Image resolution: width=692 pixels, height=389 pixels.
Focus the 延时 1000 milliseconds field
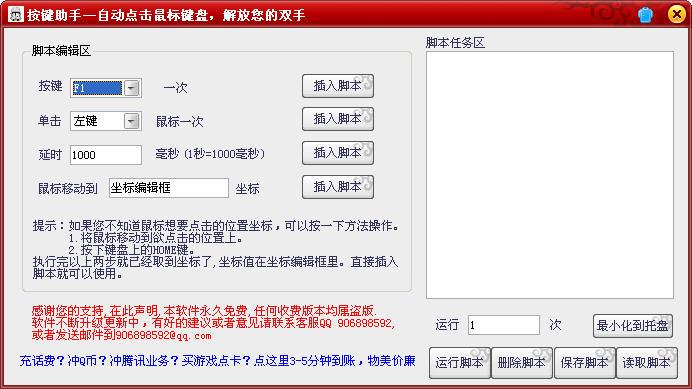point(106,155)
